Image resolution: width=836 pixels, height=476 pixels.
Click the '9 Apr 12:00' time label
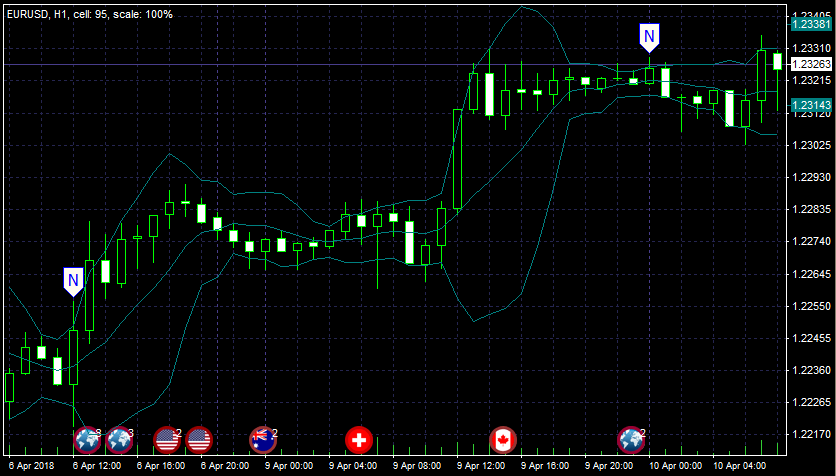click(481, 466)
